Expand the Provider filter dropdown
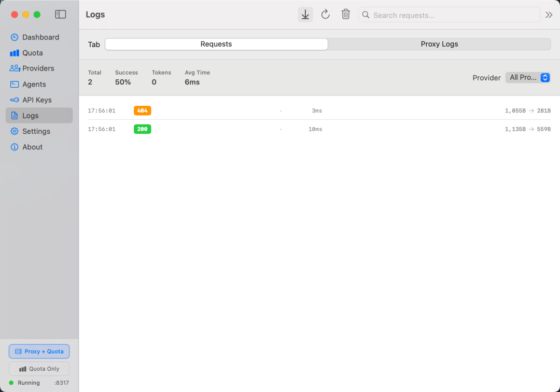This screenshot has width=560, height=392. coord(528,78)
